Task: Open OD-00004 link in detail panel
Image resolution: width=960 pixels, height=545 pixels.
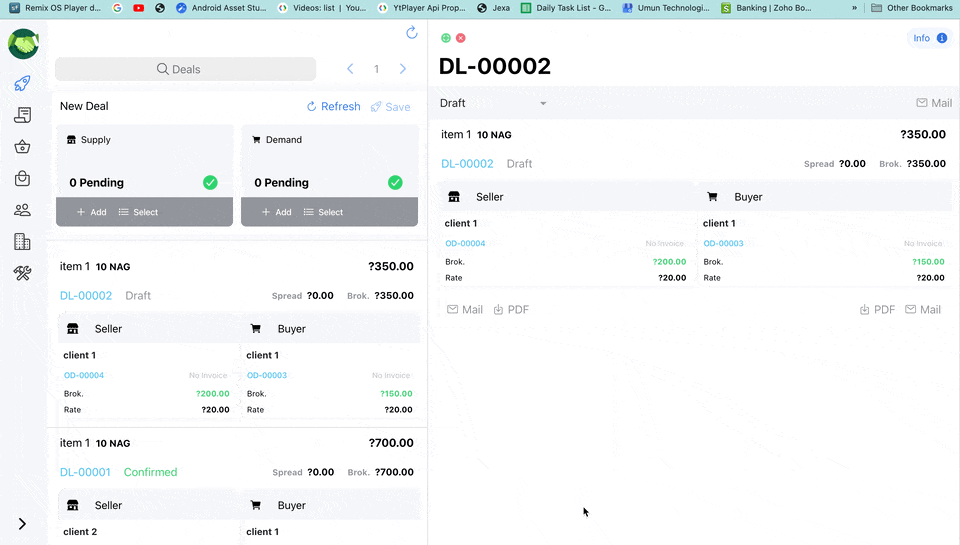Action: [x=465, y=244]
